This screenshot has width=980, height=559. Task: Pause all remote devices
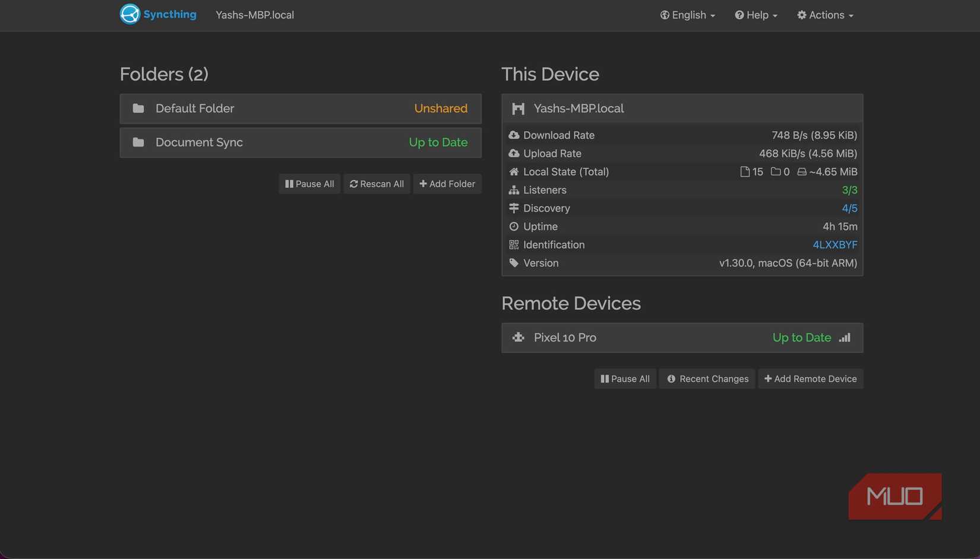(x=625, y=379)
